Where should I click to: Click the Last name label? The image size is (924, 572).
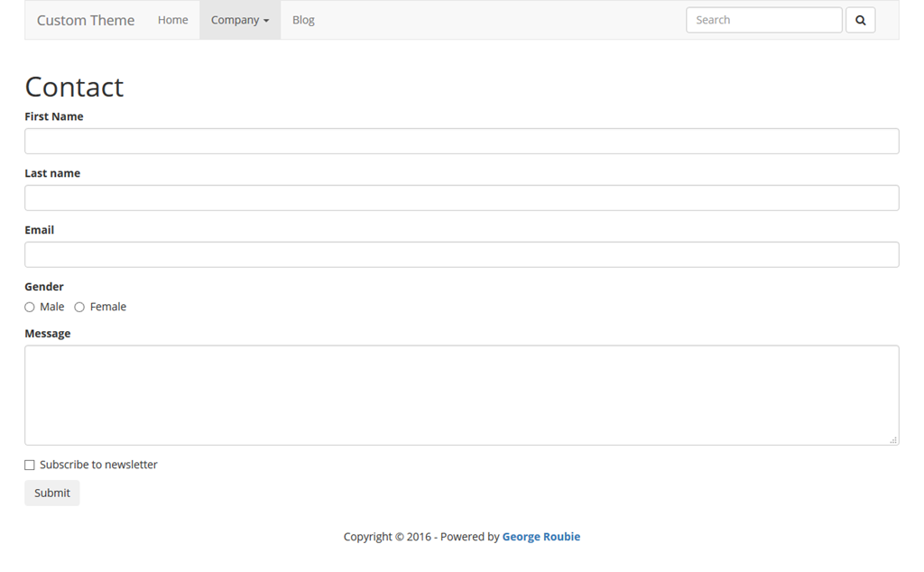[52, 173]
